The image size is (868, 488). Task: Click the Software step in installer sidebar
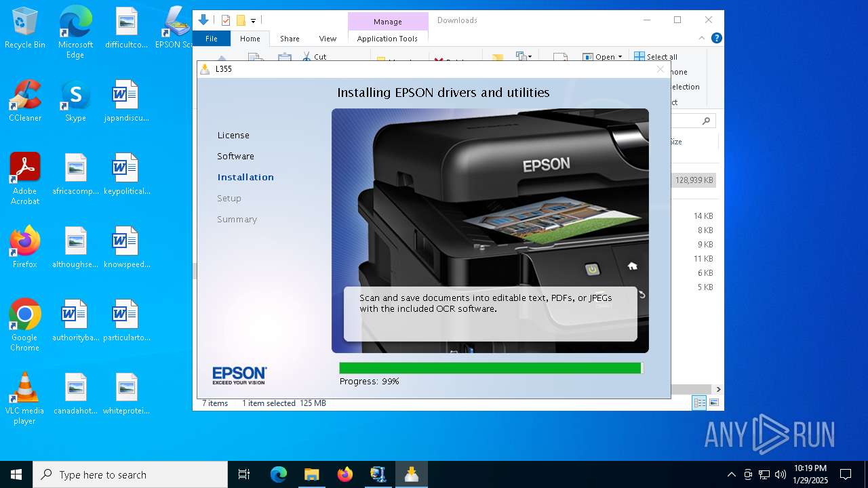tap(236, 157)
